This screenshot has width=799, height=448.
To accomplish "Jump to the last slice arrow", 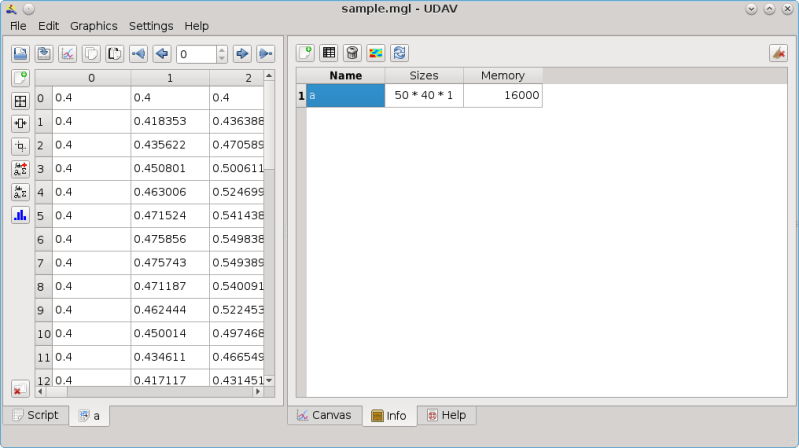I will coord(265,54).
